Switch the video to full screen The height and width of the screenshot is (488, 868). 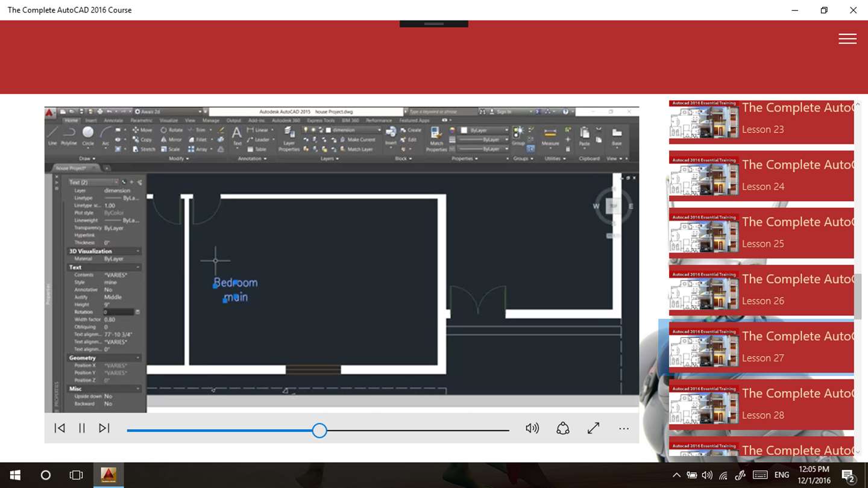click(x=594, y=428)
